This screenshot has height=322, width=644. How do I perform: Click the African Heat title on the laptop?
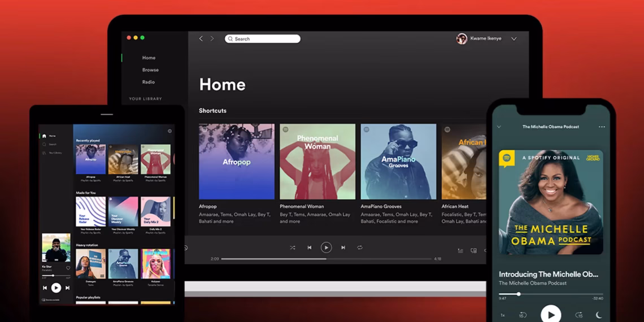(455, 207)
